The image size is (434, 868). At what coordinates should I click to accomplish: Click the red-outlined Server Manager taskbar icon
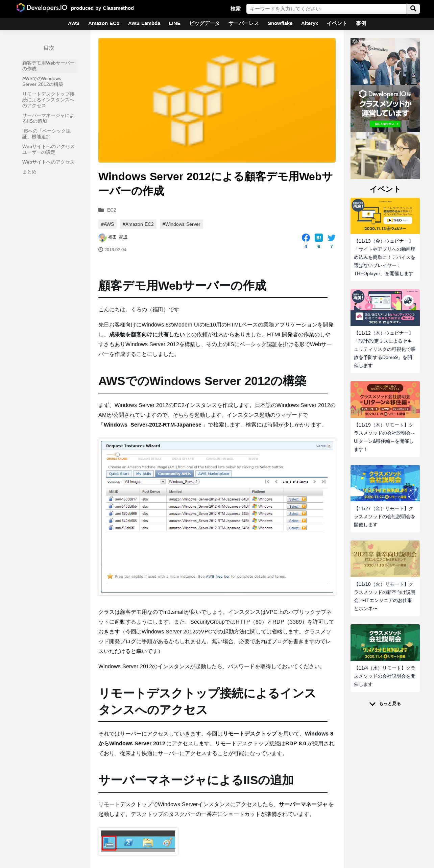pyautogui.click(x=109, y=843)
